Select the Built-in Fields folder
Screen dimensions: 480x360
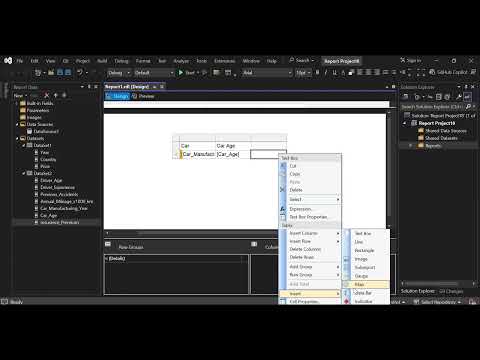pos(40,103)
